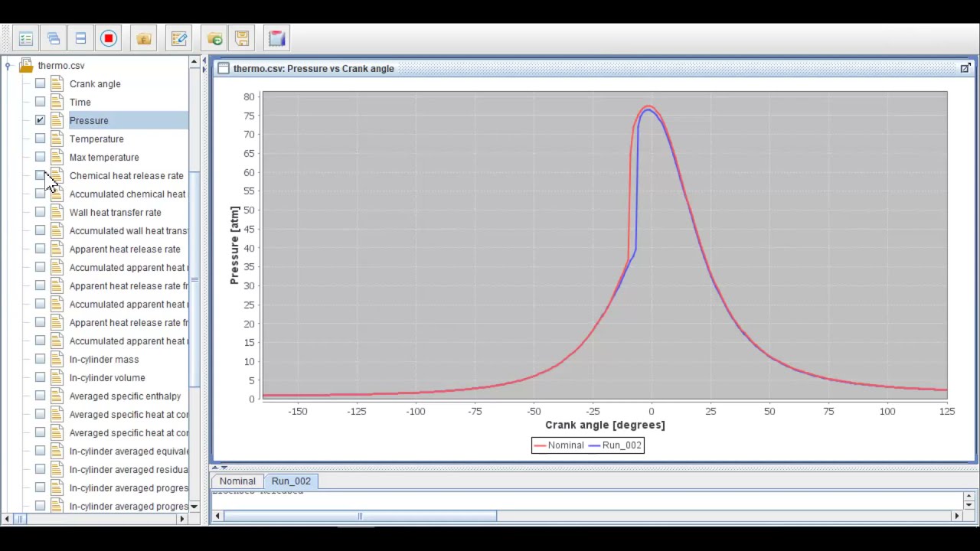980x551 pixels.
Task: Click log pane vertical scroll down arrow
Action: point(969,504)
